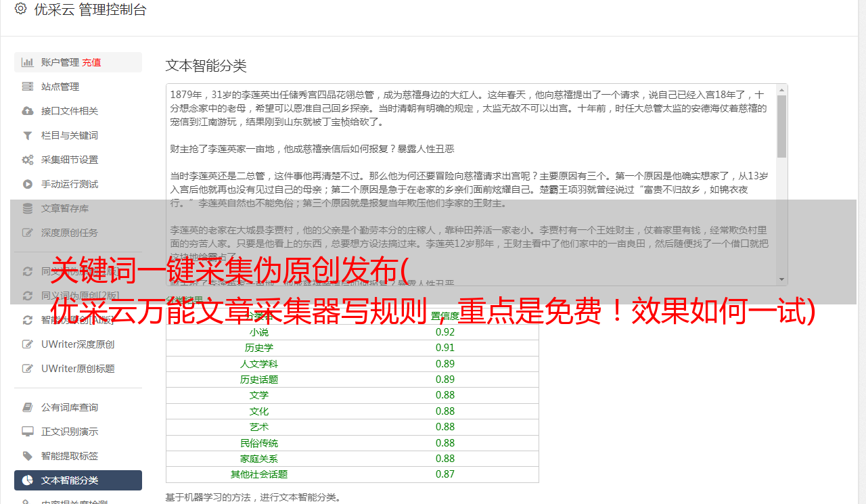
Task: Click the text area scrollbar up arrow
Action: [782, 89]
